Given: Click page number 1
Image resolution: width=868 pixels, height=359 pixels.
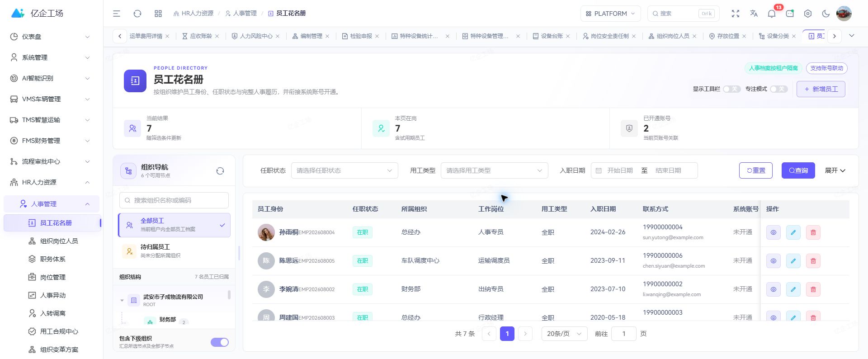Looking at the screenshot, I should click(x=507, y=334).
